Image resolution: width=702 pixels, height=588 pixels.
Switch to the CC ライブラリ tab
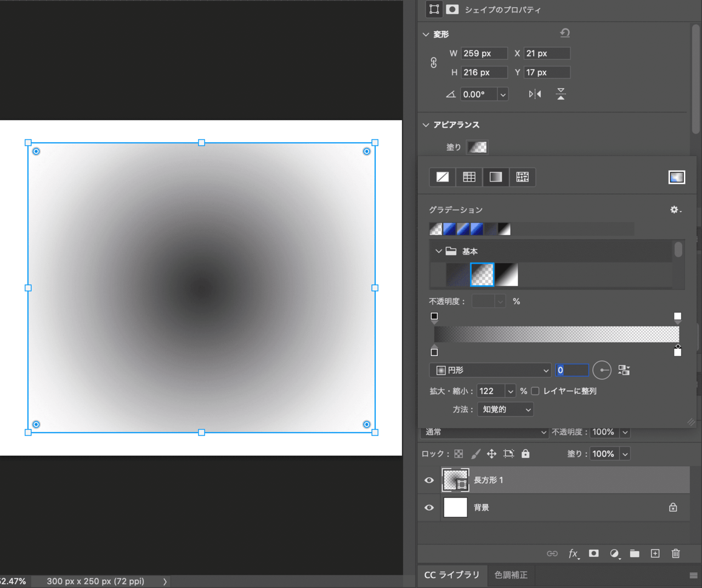pyautogui.click(x=452, y=575)
